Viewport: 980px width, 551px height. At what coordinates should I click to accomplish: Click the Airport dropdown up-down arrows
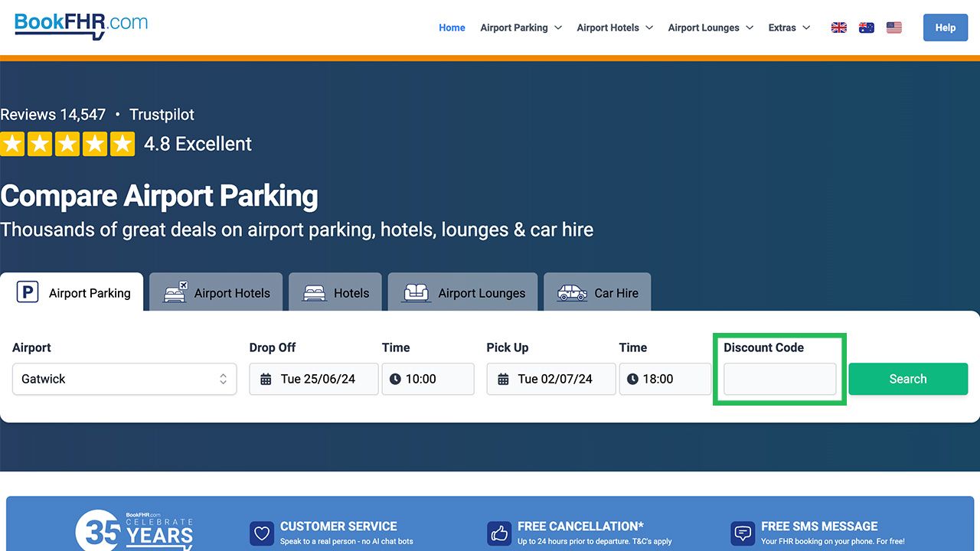coord(223,379)
